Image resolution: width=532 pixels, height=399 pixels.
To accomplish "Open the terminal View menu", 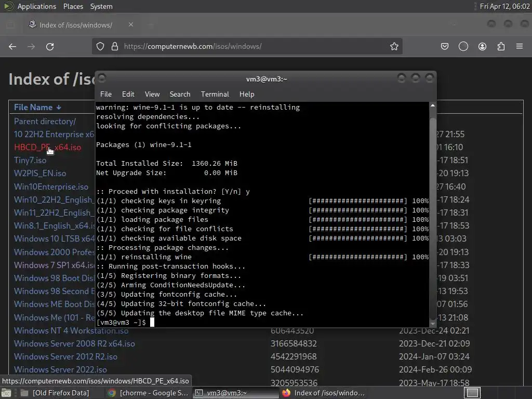I will point(152,95).
